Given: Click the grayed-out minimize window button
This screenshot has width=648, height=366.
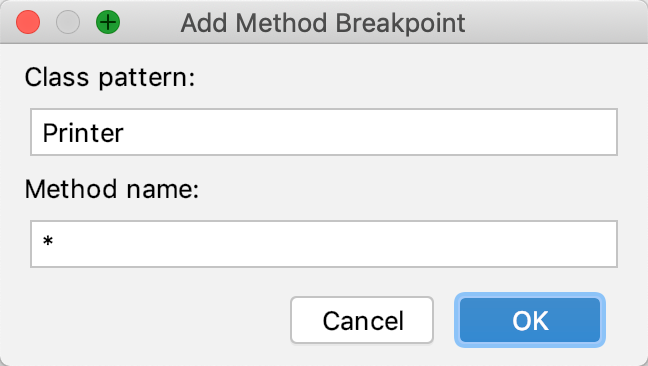Looking at the screenshot, I should 68,22.
